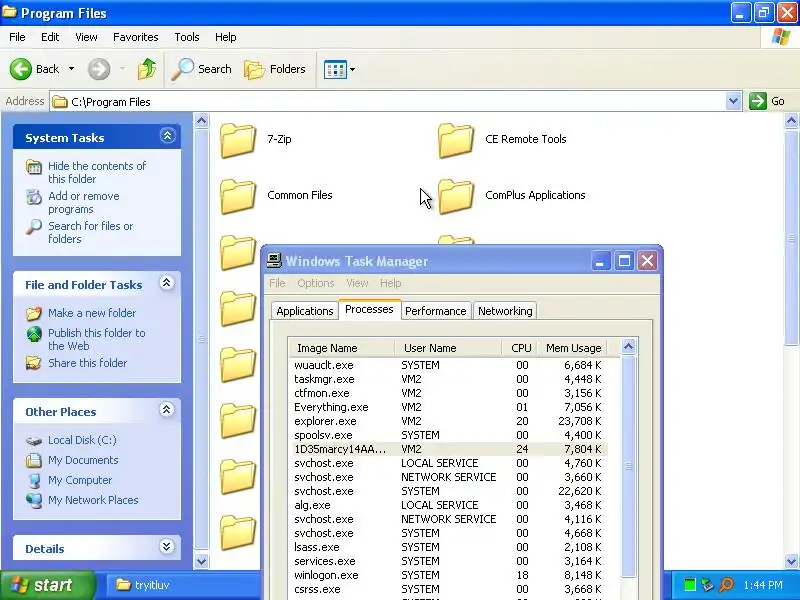Select the 1D35marcy14AA process row
Viewport: 800px width, 600px height.
(x=448, y=449)
